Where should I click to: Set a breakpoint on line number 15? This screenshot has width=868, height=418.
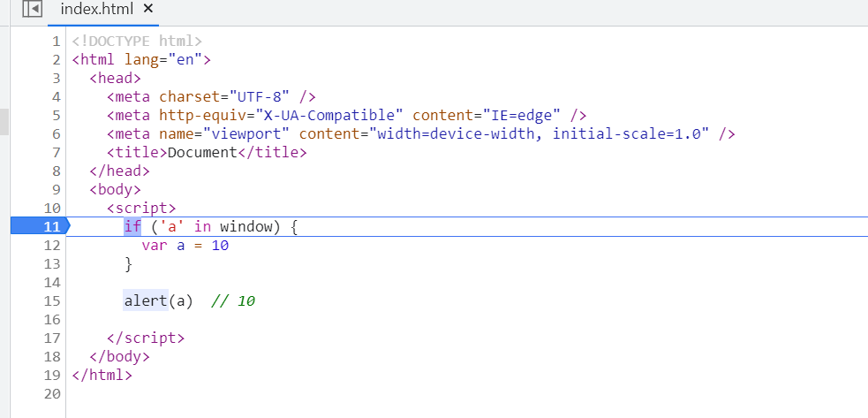point(52,301)
